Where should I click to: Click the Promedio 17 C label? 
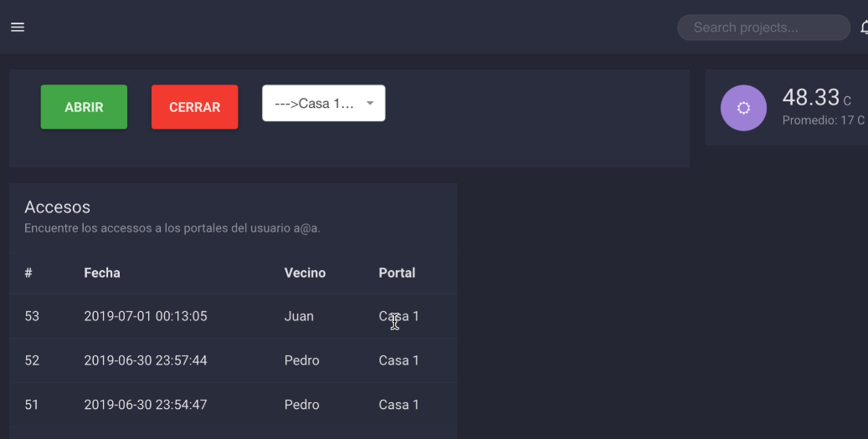click(823, 120)
